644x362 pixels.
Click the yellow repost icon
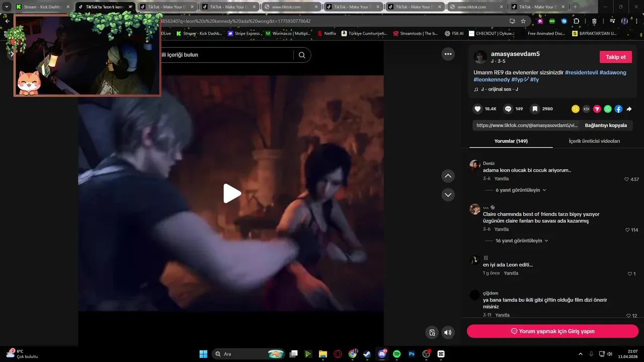[x=576, y=109]
